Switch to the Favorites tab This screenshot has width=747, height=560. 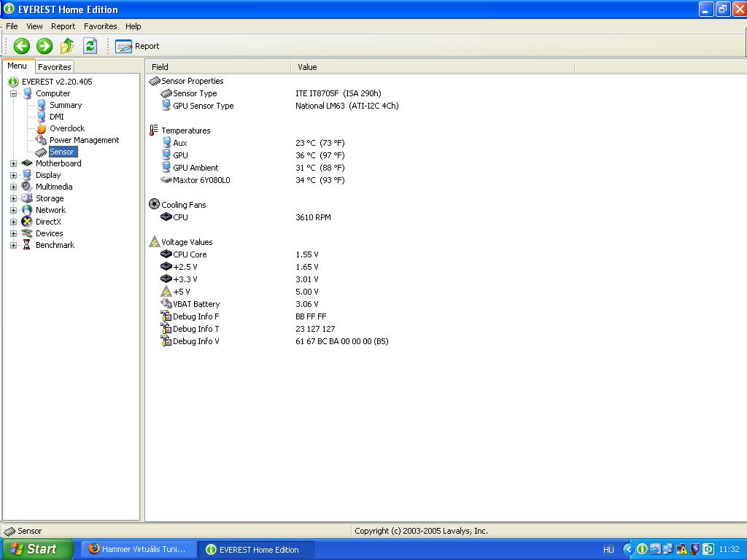[55, 67]
